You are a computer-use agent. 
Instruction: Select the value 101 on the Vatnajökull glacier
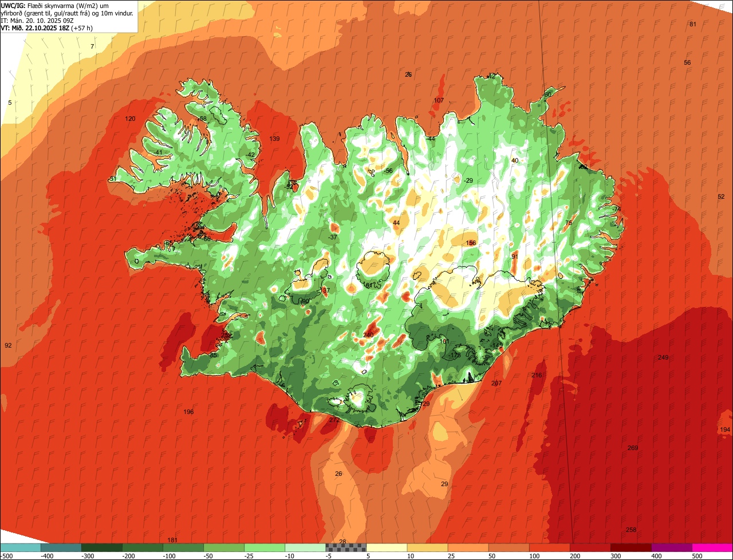[444, 341]
